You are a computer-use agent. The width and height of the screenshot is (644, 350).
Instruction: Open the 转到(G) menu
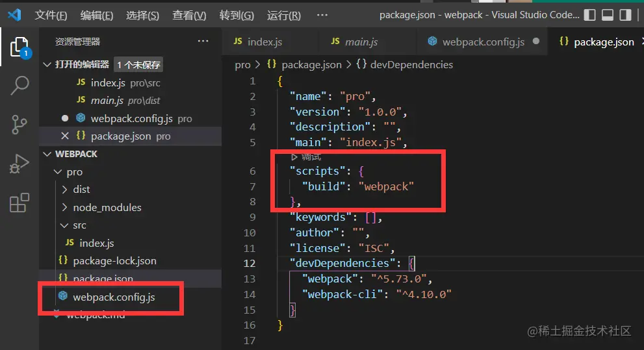237,16
